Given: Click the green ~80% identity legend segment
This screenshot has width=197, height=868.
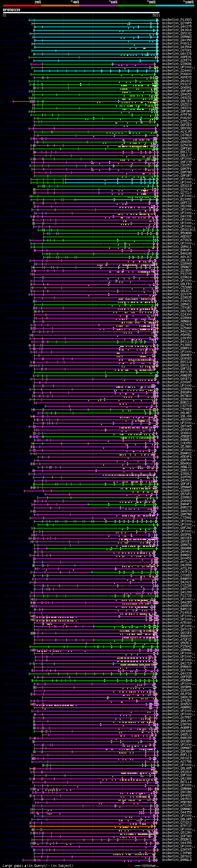Looking at the screenshot, I should pos(137,6).
